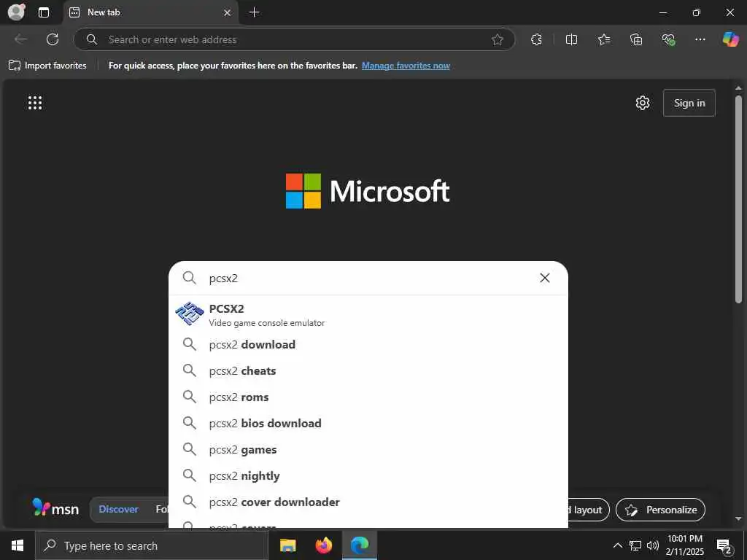This screenshot has height=560, width=747.
Task: Open Settings and more ellipsis menu
Action: pos(700,39)
